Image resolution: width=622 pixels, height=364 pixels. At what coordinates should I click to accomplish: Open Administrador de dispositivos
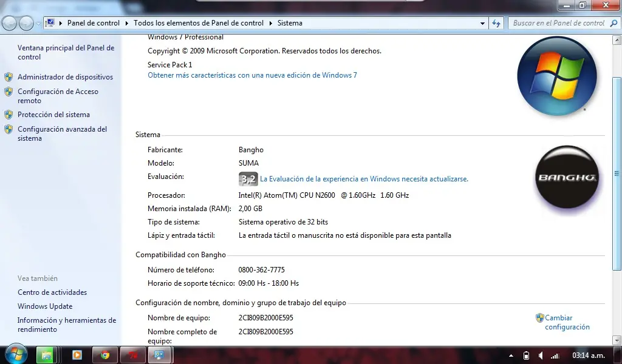(65, 77)
